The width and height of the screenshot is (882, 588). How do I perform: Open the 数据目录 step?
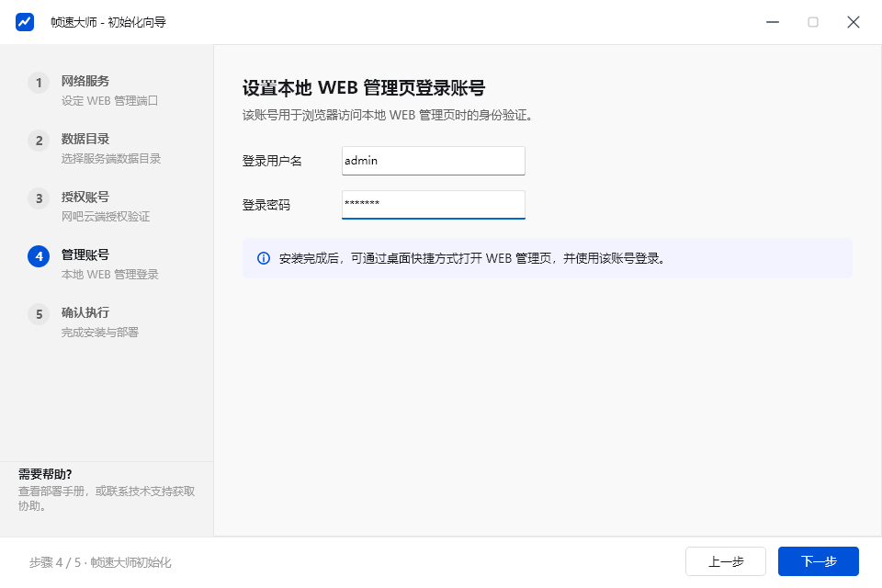tap(85, 139)
